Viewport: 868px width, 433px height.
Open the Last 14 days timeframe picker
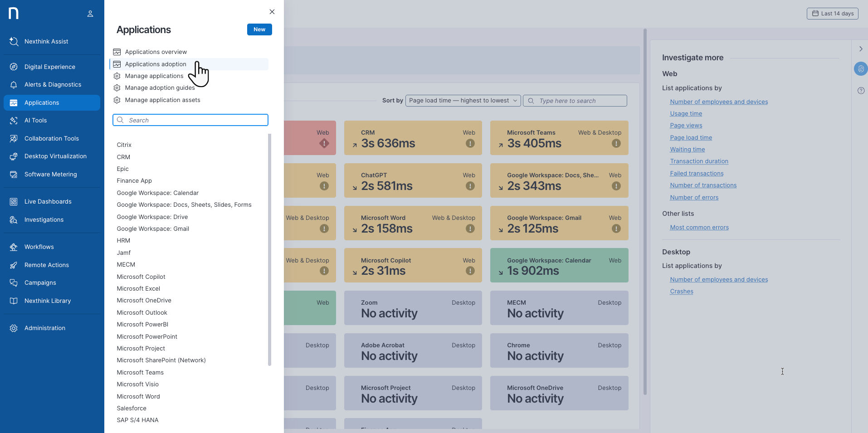pos(832,14)
